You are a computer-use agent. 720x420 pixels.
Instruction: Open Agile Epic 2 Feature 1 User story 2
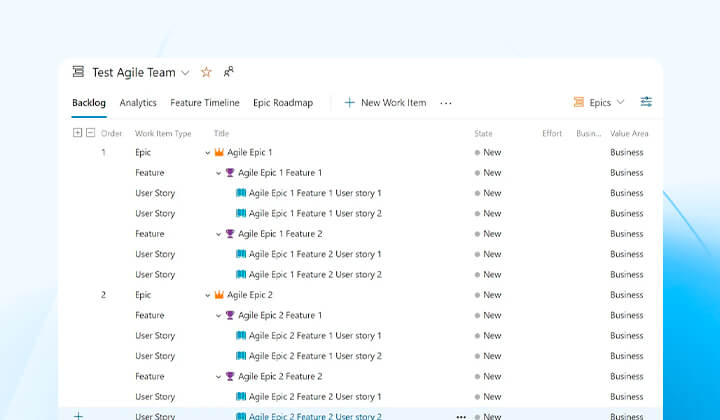(315, 356)
